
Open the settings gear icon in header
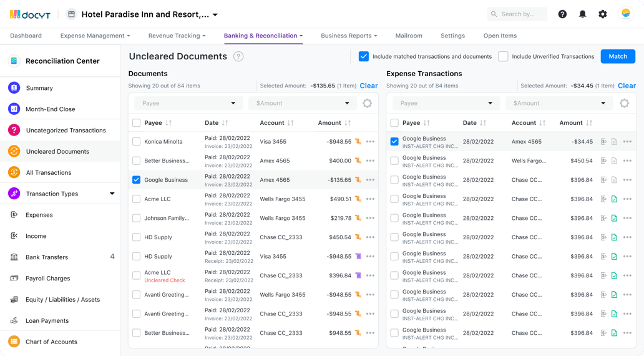point(603,14)
